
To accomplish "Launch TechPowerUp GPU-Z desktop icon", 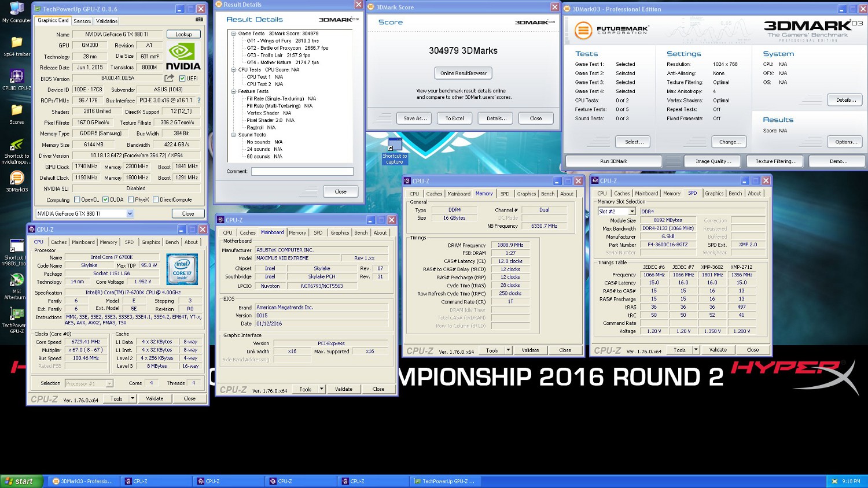I will tap(15, 320).
